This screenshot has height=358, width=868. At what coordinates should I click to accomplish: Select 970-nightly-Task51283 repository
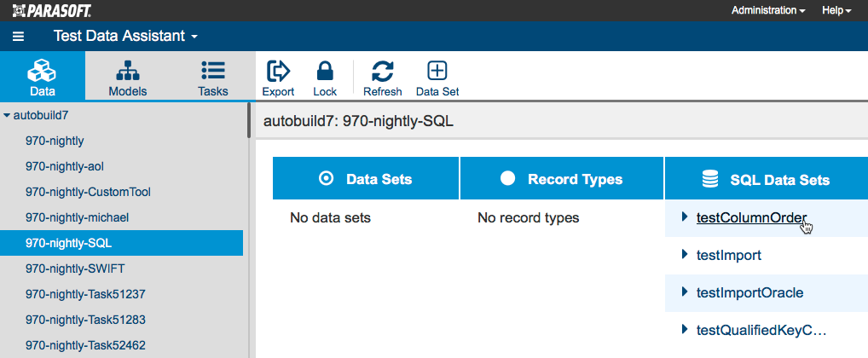pyautogui.click(x=85, y=320)
